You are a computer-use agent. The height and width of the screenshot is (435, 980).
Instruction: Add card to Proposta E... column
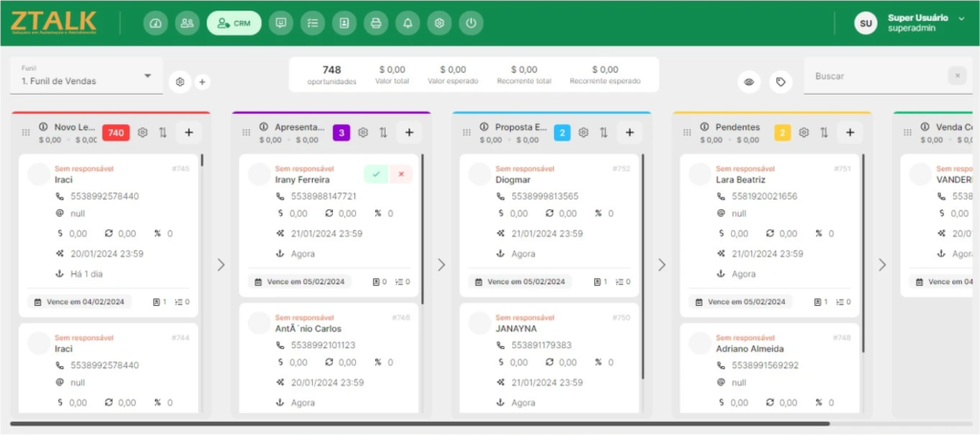(x=630, y=132)
